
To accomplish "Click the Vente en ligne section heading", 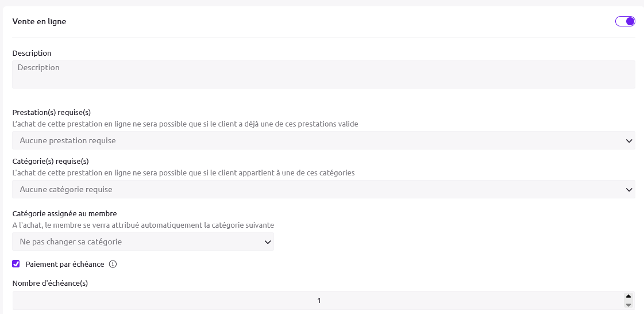I will [40, 21].
